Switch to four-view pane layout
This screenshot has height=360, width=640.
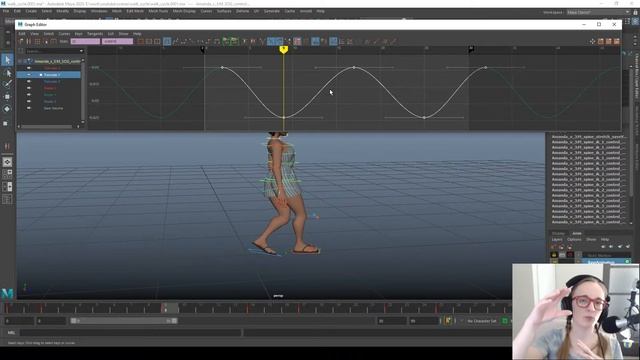click(x=7, y=174)
